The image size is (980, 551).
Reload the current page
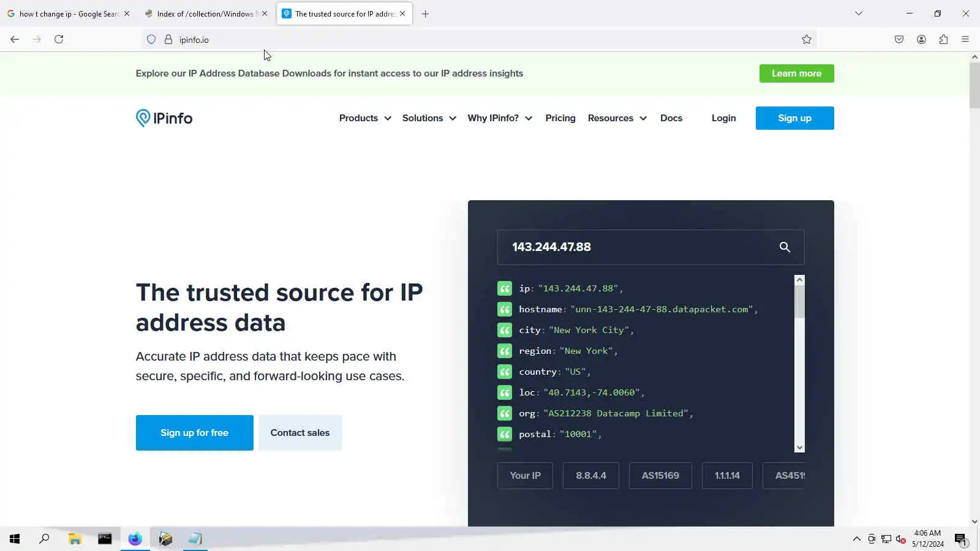pos(59,40)
